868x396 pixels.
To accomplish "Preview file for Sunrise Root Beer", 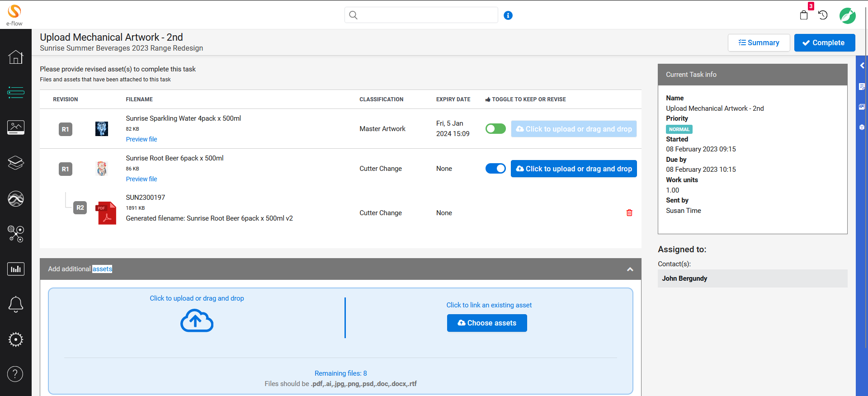I will pos(142,179).
